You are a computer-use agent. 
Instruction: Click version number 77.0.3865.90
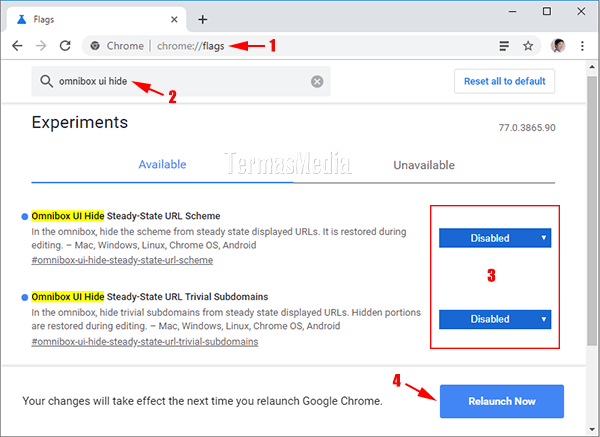pyautogui.click(x=527, y=128)
